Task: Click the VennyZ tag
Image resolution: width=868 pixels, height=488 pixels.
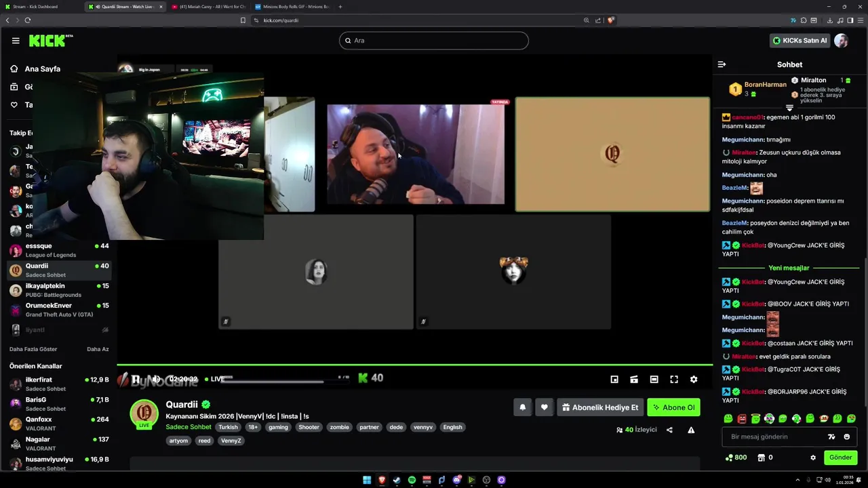Action: pyautogui.click(x=231, y=441)
